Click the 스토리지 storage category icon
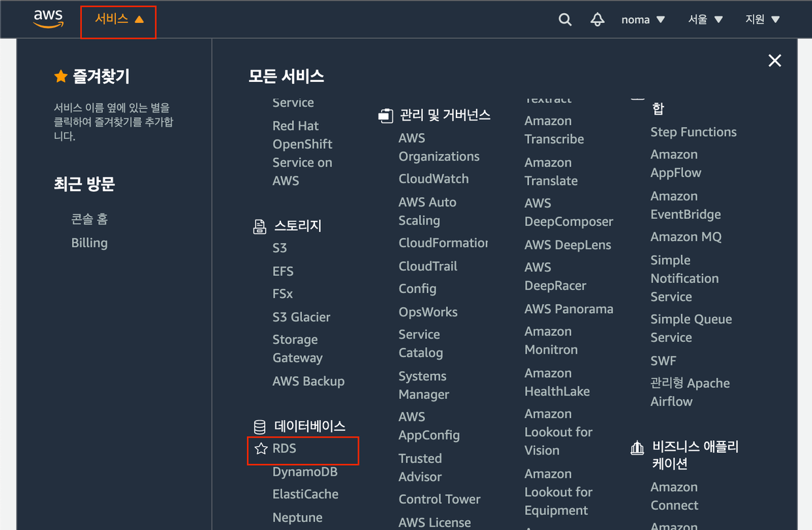 click(x=259, y=225)
